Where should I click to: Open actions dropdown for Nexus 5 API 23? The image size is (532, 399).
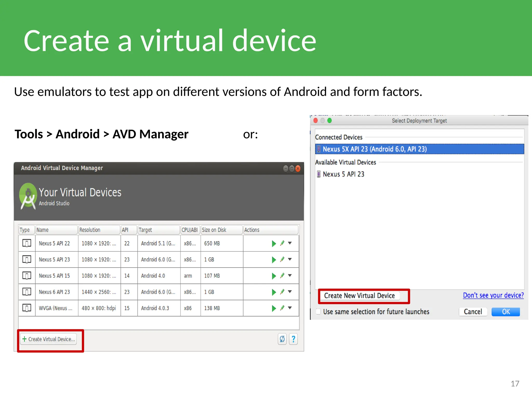pyautogui.click(x=290, y=259)
